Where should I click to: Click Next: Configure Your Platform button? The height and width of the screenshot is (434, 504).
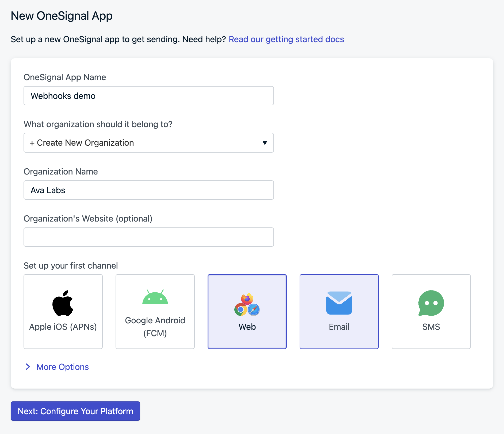point(75,411)
